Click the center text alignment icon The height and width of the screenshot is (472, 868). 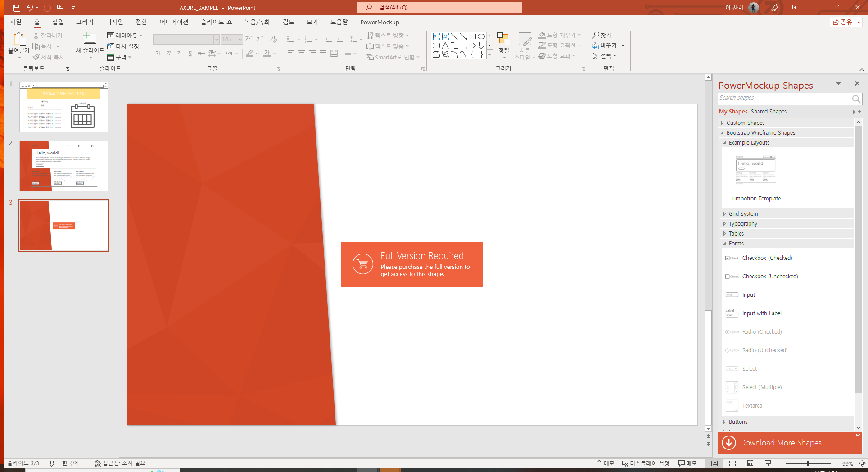[x=302, y=54]
